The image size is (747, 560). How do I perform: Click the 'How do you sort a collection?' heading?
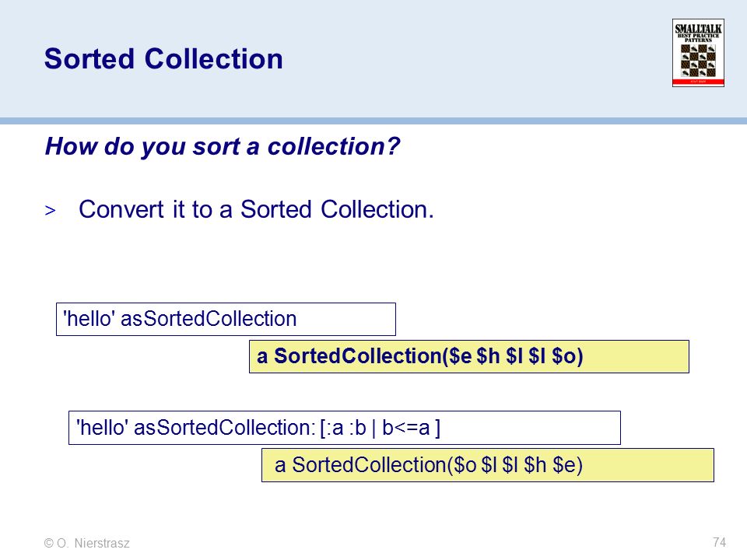pos(222,146)
